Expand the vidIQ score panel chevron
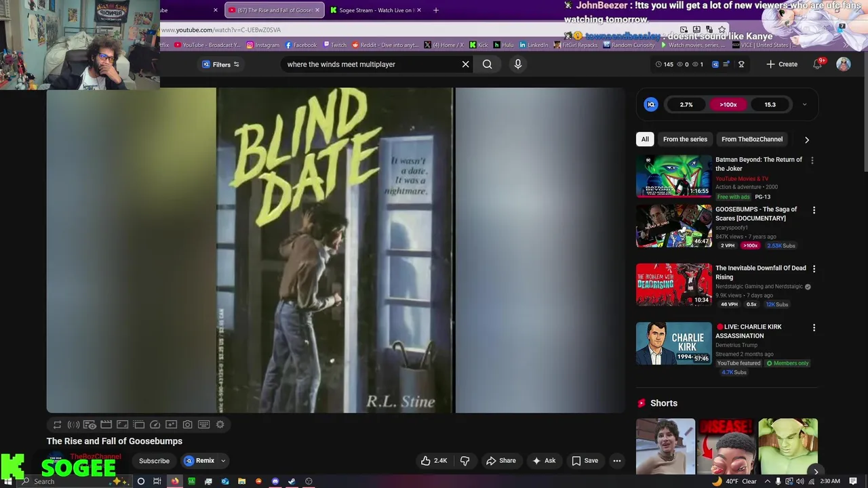The image size is (868, 488). (x=804, y=104)
